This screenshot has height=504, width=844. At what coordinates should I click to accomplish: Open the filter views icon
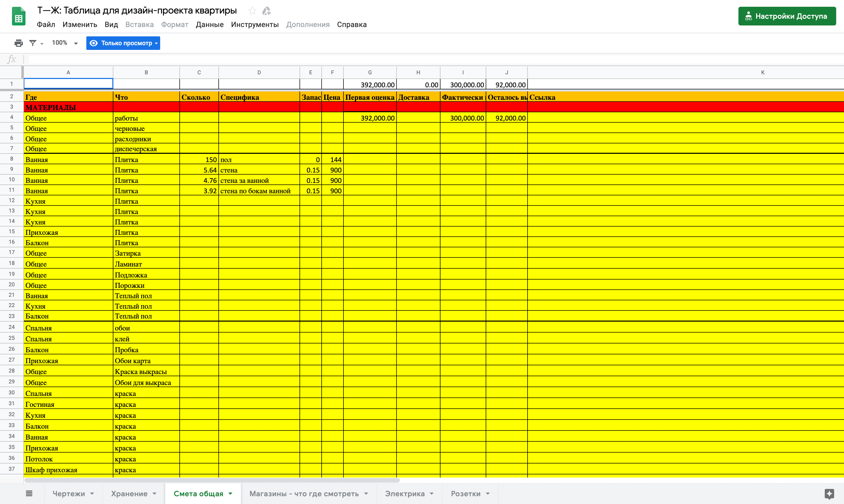click(33, 43)
